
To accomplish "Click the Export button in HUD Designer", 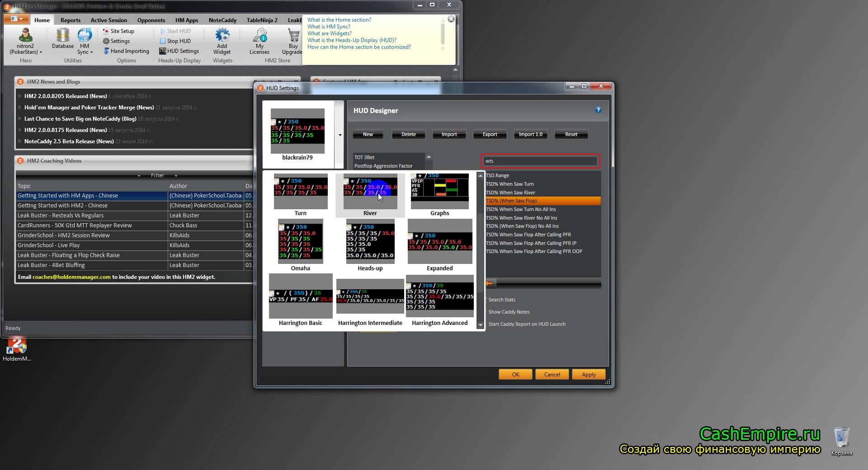I will (x=490, y=134).
